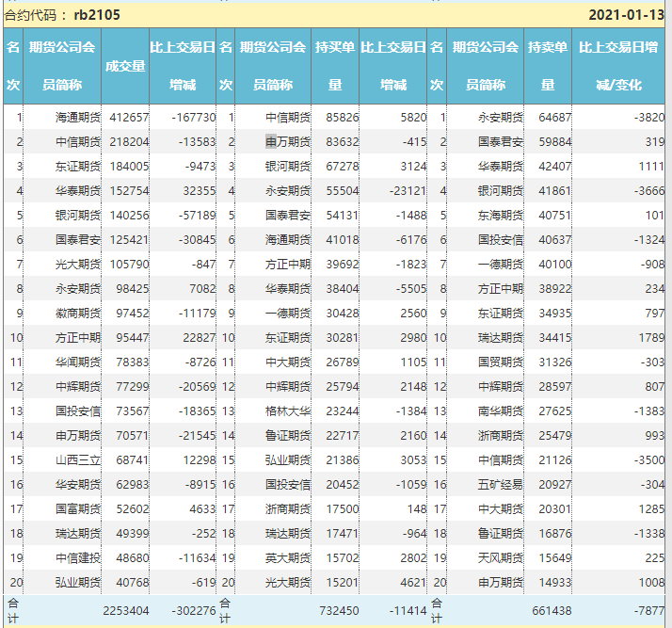Click 山西三立 in the volume list

coord(78,460)
